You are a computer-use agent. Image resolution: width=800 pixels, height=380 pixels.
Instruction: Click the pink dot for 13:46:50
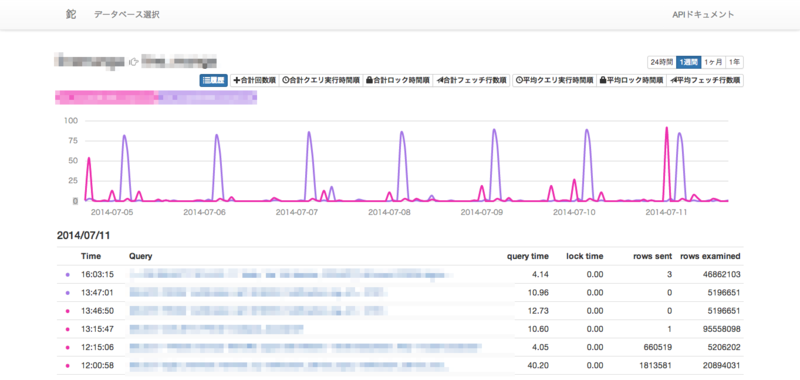(x=68, y=311)
